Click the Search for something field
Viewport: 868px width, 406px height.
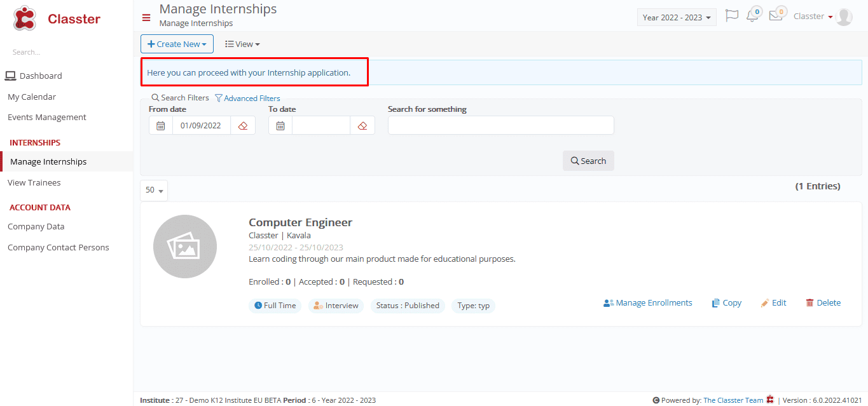(x=501, y=125)
